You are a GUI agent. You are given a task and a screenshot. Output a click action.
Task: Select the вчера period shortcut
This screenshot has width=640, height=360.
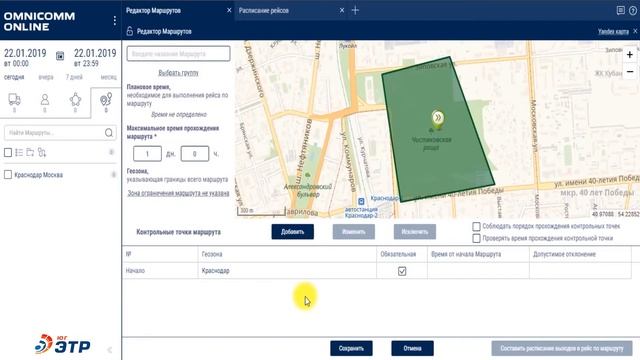pos(46,77)
